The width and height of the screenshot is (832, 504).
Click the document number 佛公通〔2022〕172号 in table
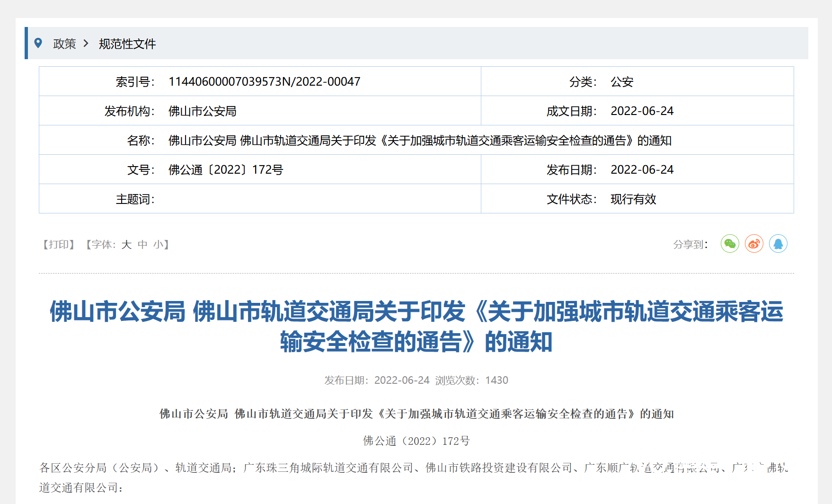[225, 170]
